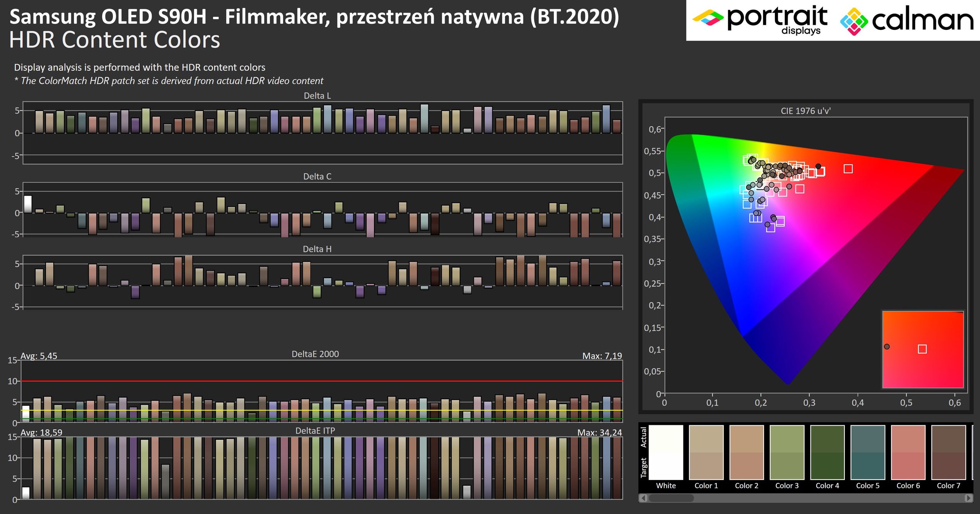This screenshot has height=514, width=980.
Task: Click the red zoom inset of the CIE diagram
Action: point(923,349)
